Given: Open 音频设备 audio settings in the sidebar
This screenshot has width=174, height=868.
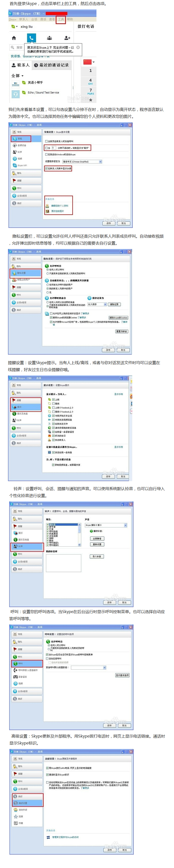Looking at the screenshot, I should [x=22, y=145].
